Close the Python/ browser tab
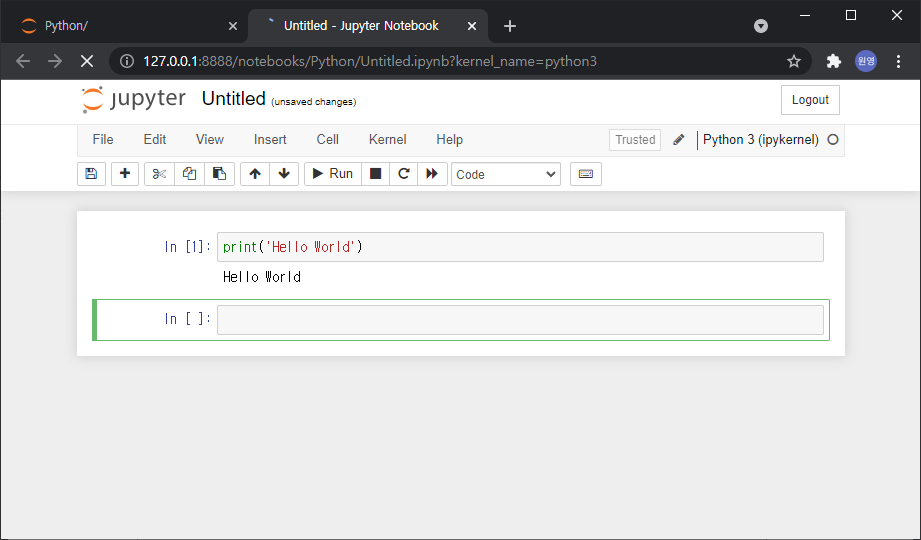The height and width of the screenshot is (540, 921). pos(233,26)
